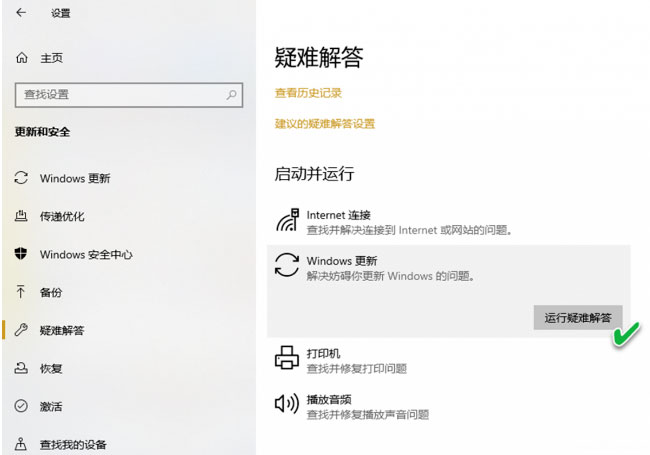This screenshot has width=650, height=455.
Task: Go to Windows 安全中心
Action: [86, 254]
